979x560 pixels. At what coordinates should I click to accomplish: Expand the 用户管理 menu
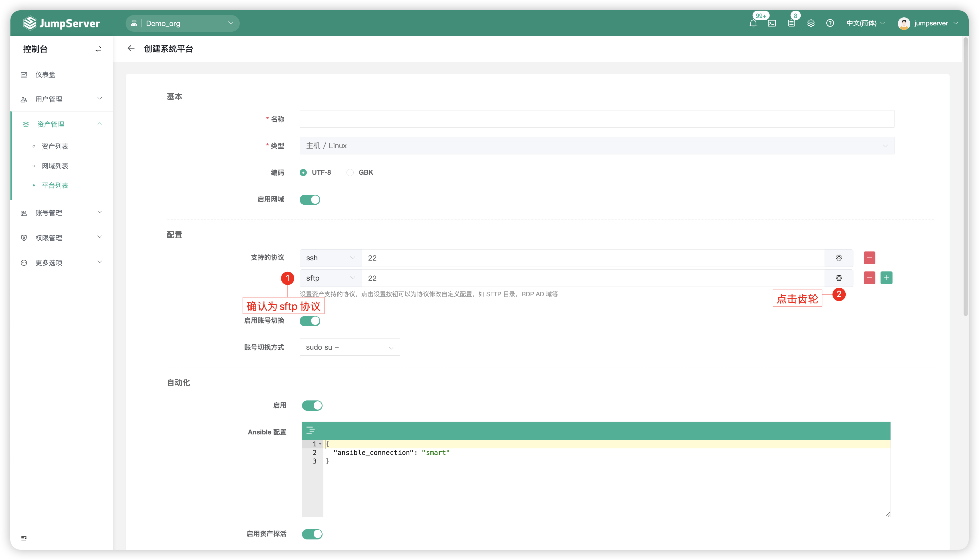pyautogui.click(x=62, y=99)
